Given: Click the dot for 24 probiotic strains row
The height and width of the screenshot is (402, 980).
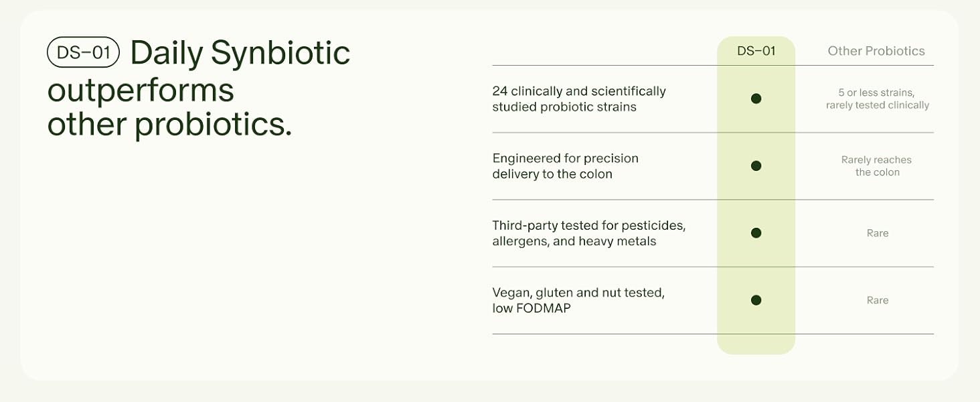Looking at the screenshot, I should [x=756, y=98].
